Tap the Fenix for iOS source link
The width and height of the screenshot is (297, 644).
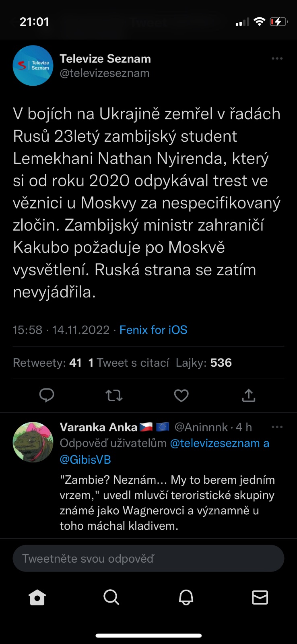[x=153, y=330]
